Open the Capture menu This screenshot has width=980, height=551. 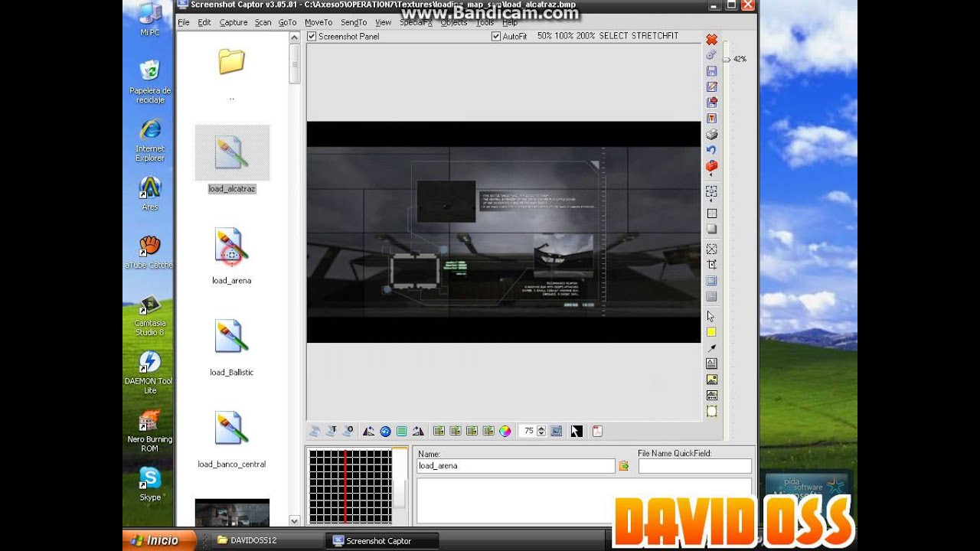coord(234,22)
